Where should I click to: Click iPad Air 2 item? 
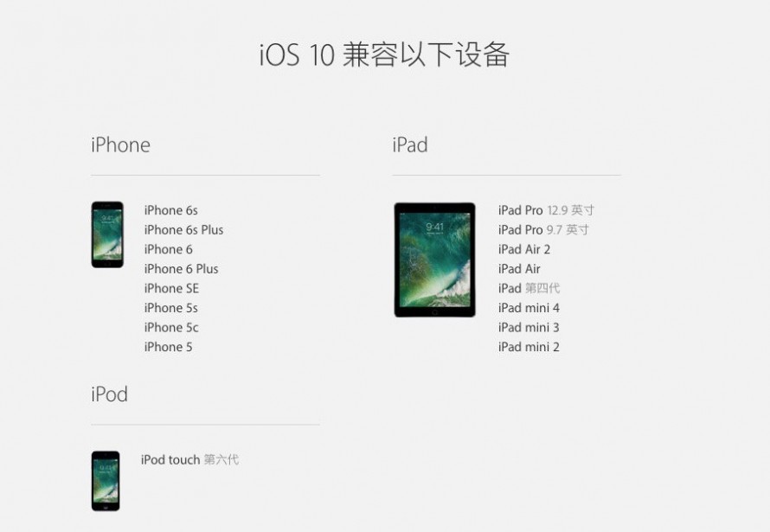point(524,249)
